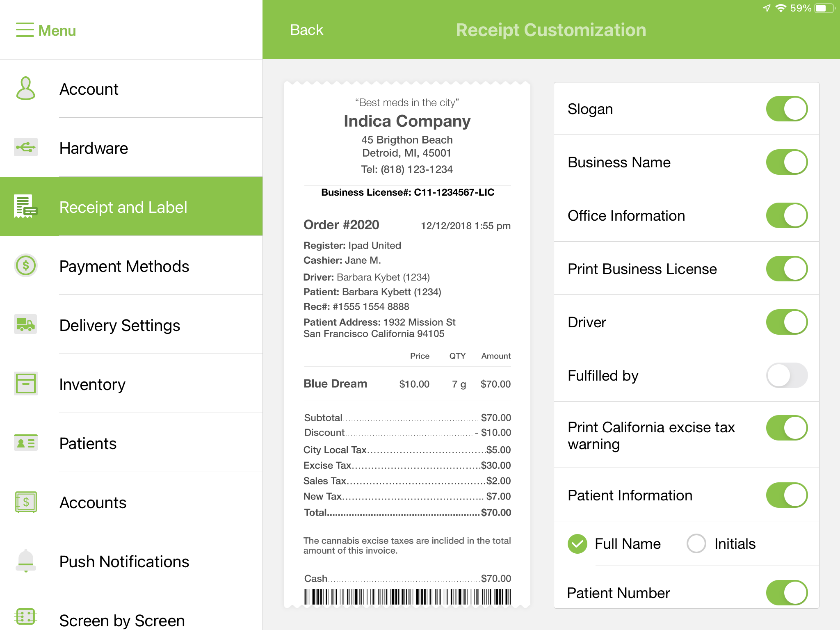840x630 pixels.
Task: Click the Account profile icon
Action: point(25,89)
